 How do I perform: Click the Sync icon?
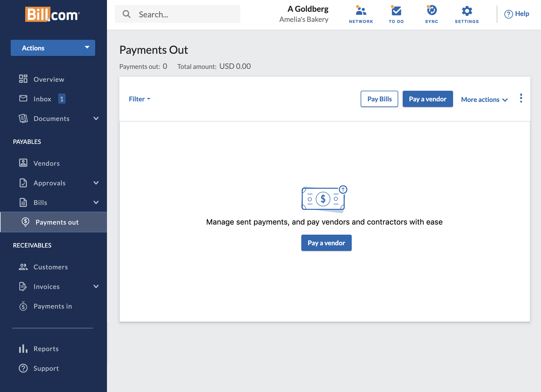(432, 11)
